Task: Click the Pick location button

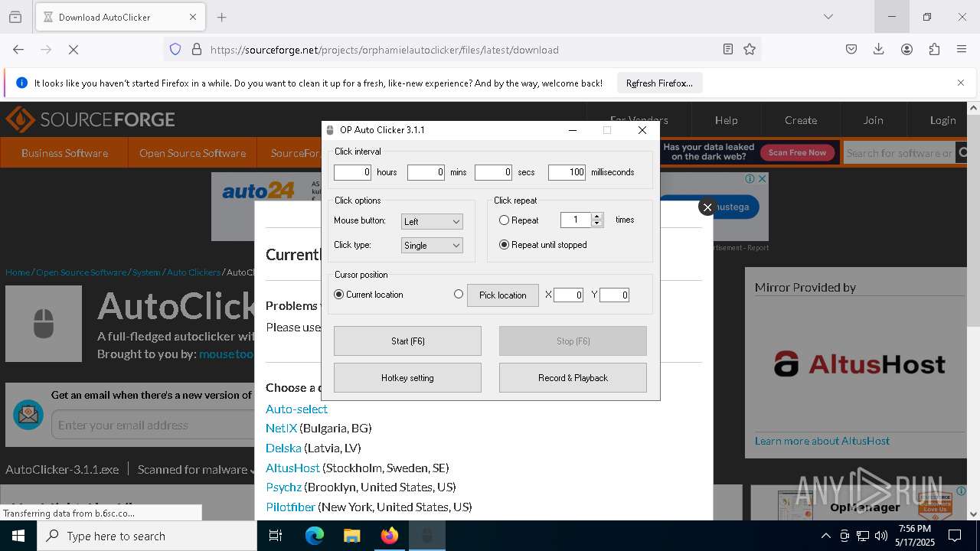Action: click(503, 295)
